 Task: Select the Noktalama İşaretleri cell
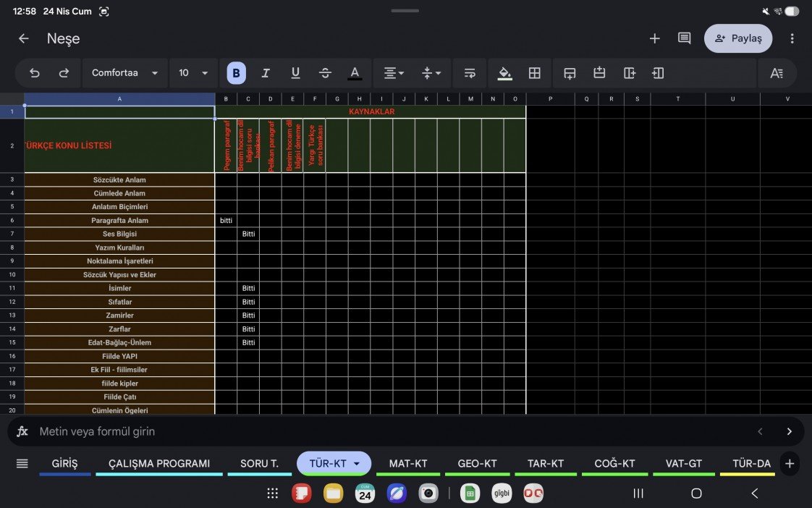[119, 261]
